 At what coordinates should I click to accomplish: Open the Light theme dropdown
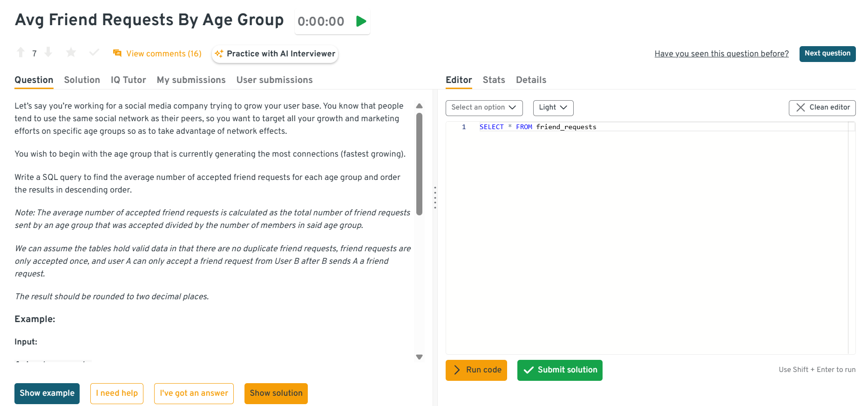pyautogui.click(x=553, y=108)
